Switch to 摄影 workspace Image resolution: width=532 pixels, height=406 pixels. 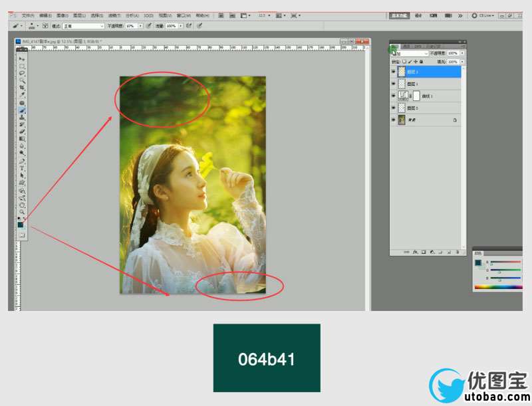pos(448,15)
